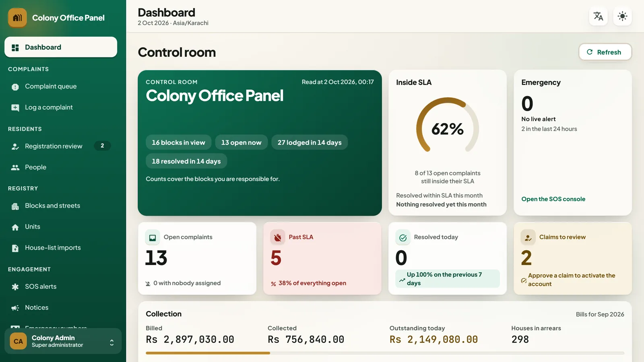The height and width of the screenshot is (362, 644).
Task: Click the 13 open now chip
Action: tap(241, 142)
